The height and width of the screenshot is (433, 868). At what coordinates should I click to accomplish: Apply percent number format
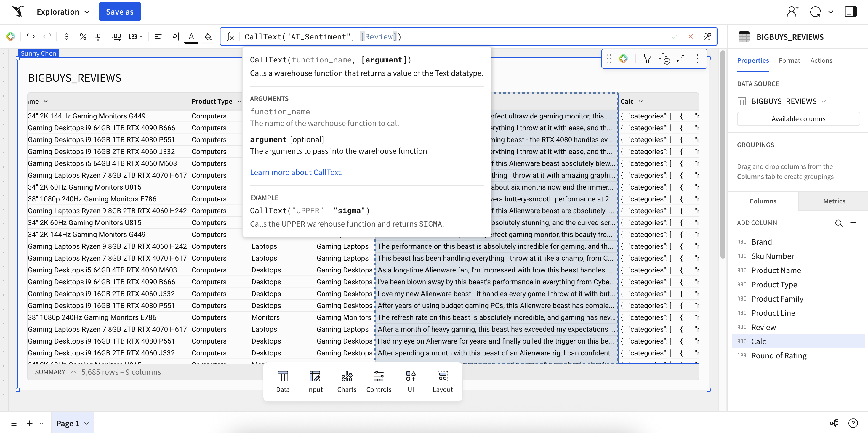[x=83, y=36]
